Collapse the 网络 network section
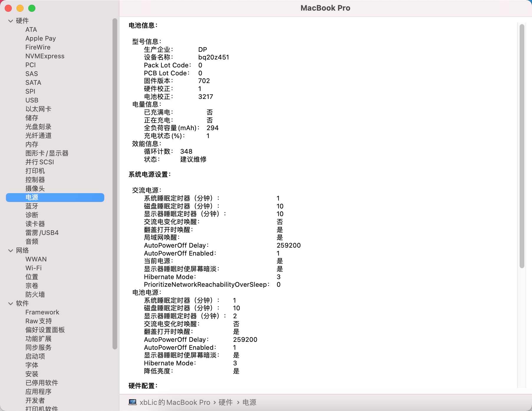 11,251
